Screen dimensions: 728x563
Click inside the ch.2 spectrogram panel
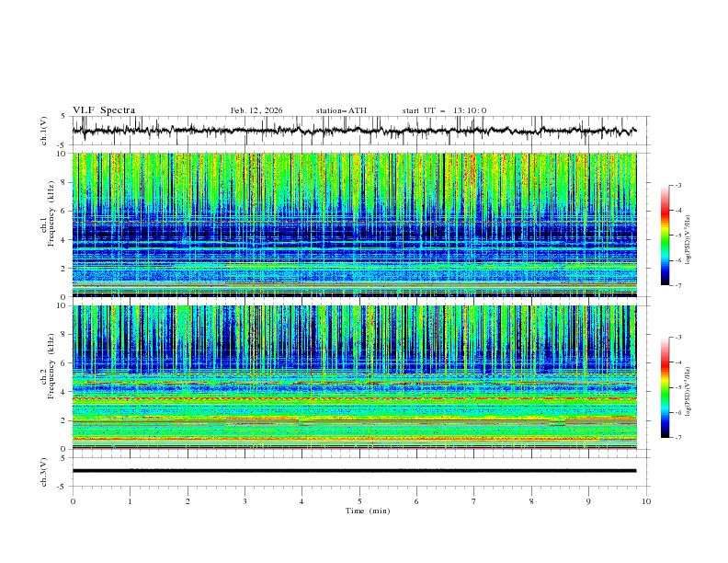pyautogui.click(x=358, y=377)
